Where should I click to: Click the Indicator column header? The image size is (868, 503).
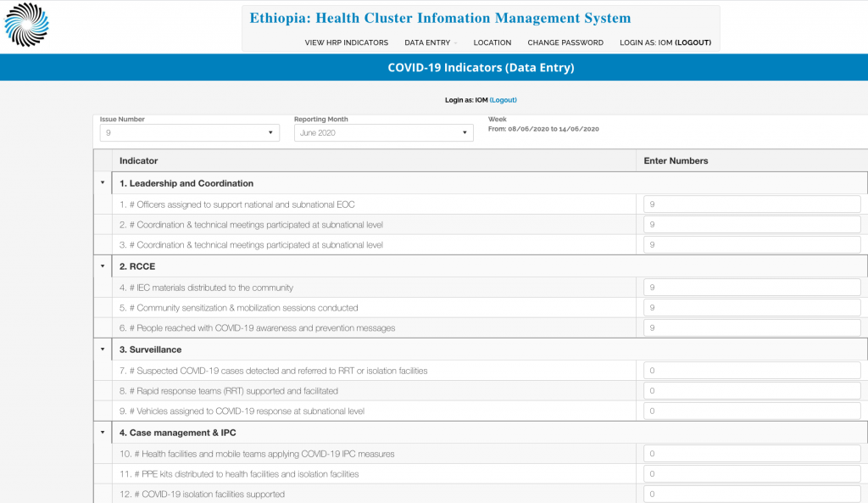coord(138,160)
